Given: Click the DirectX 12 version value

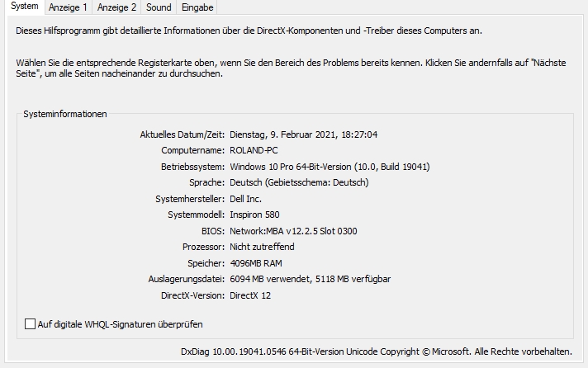Looking at the screenshot, I should (x=250, y=295).
